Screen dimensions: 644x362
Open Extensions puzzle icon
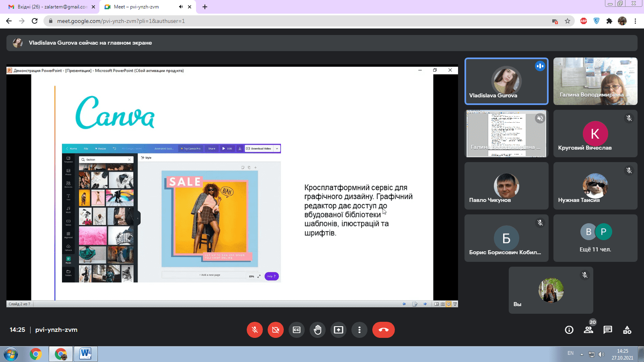[x=609, y=21]
